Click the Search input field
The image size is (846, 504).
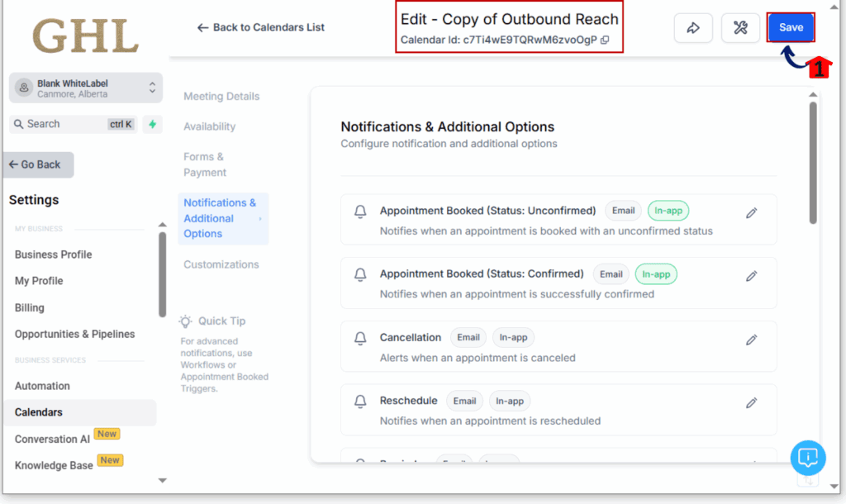click(x=74, y=124)
